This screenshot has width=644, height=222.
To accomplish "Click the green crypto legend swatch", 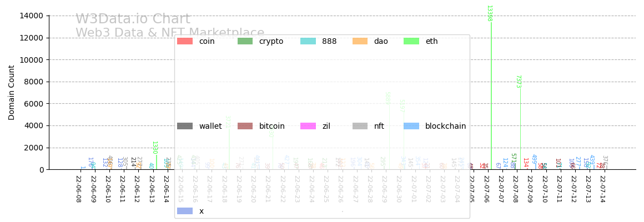I will 245,41.
